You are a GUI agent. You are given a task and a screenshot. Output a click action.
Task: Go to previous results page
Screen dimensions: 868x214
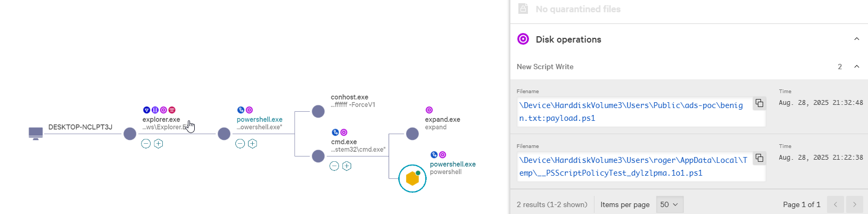pyautogui.click(x=836, y=204)
